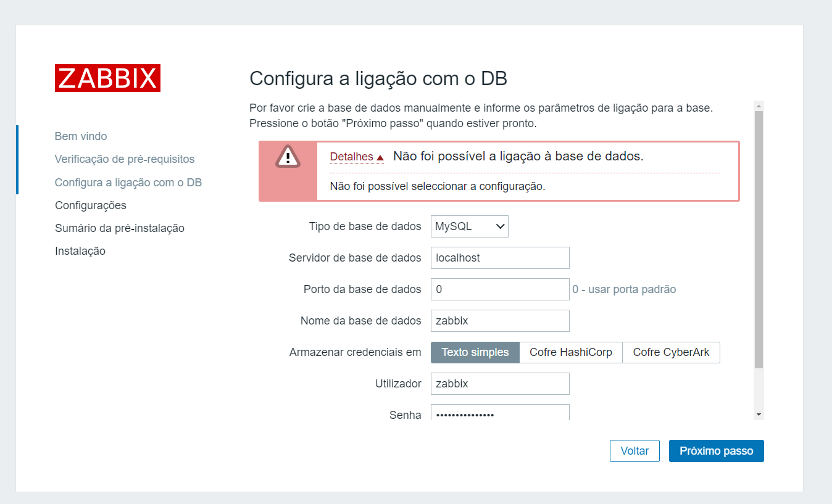Click the scroll down arrow of form scrollbar

759,415
